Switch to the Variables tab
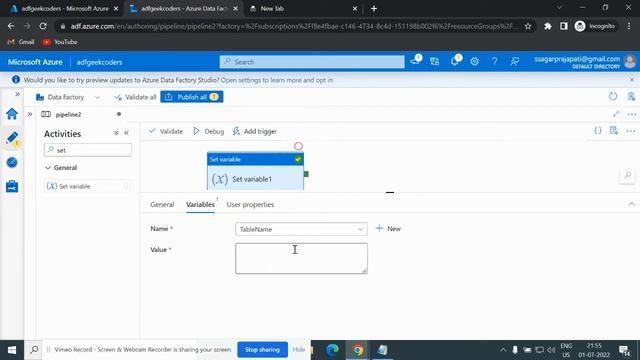Image resolution: width=640 pixels, height=360 pixels. (200, 204)
